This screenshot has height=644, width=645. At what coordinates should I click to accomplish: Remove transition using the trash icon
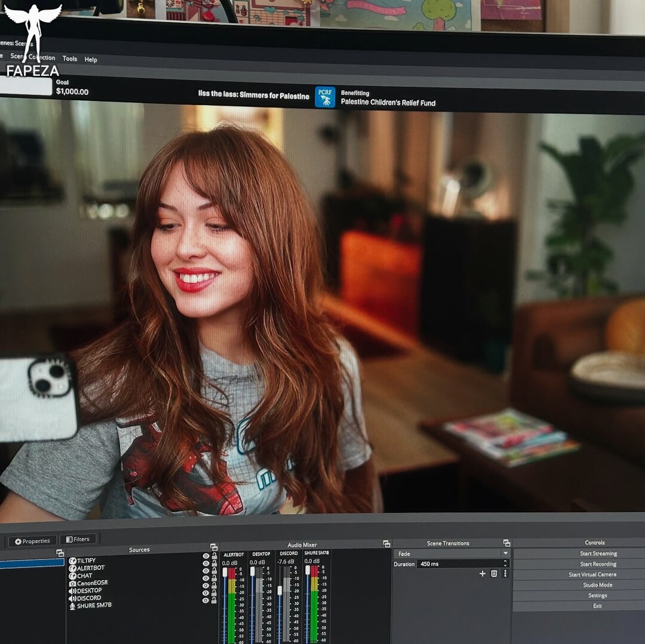point(494,574)
